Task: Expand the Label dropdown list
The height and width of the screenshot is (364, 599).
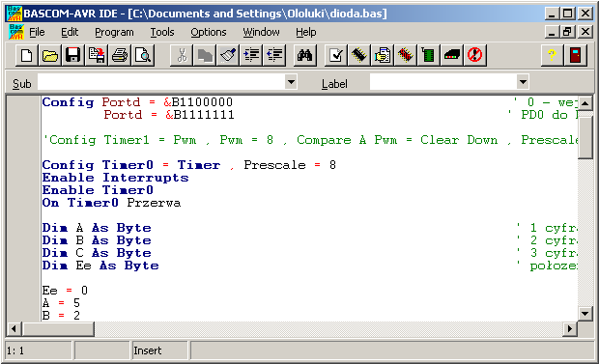Action: 523,82
